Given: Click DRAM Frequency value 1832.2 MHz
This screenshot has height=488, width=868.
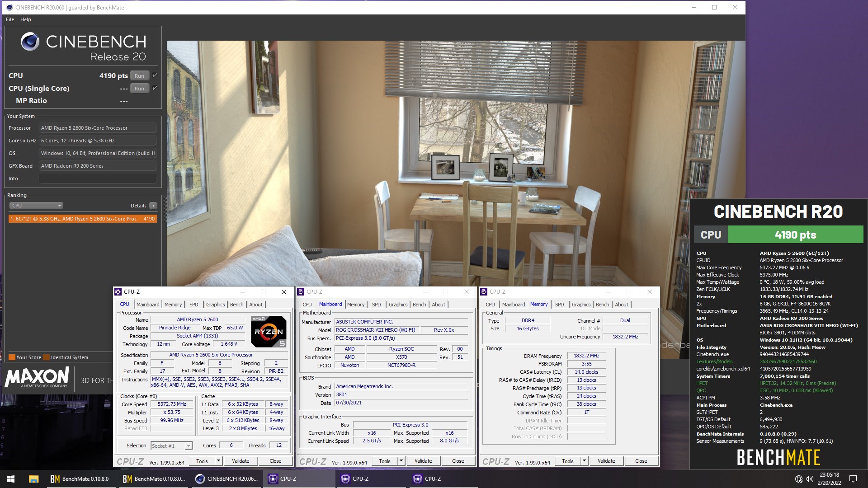Looking at the screenshot, I should tap(586, 356).
